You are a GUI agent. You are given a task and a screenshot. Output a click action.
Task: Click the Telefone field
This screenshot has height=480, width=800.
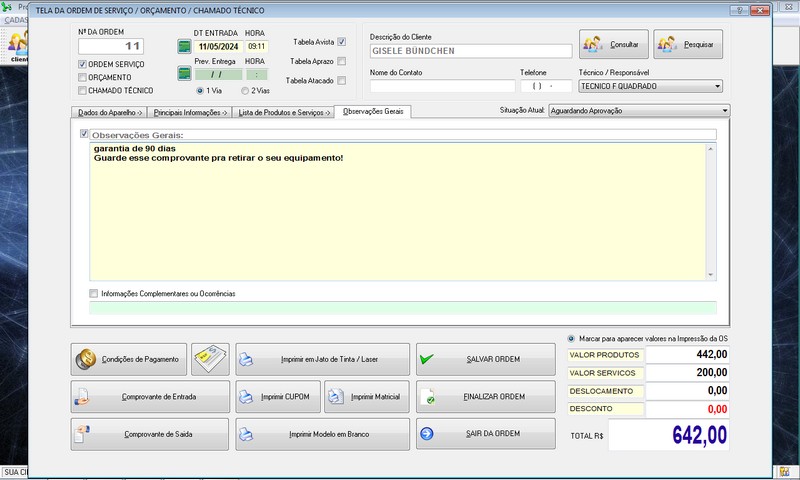pos(546,86)
